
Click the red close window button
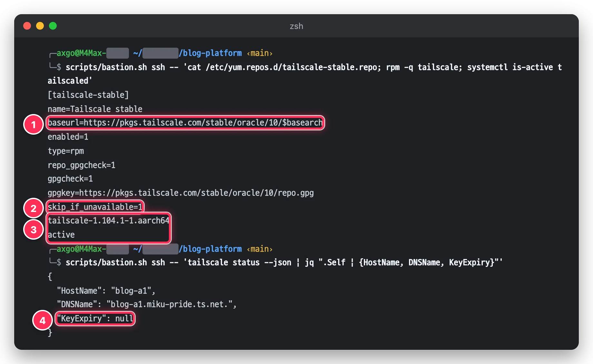click(27, 26)
